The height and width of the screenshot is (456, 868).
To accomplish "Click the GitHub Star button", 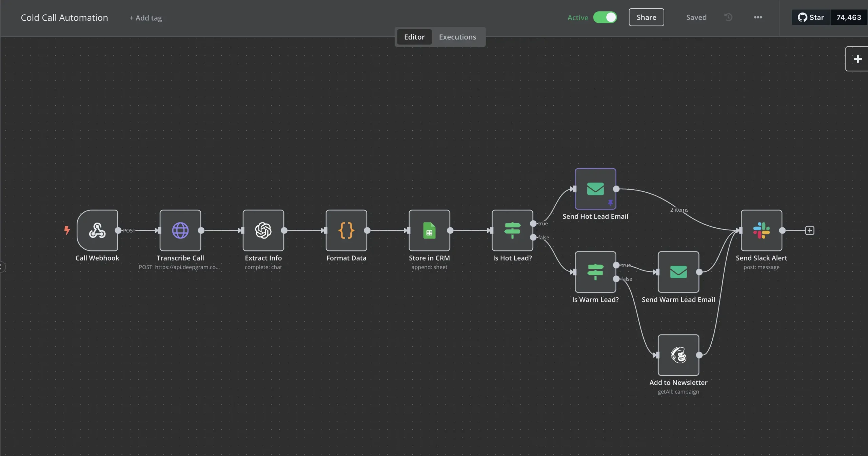I will point(811,17).
